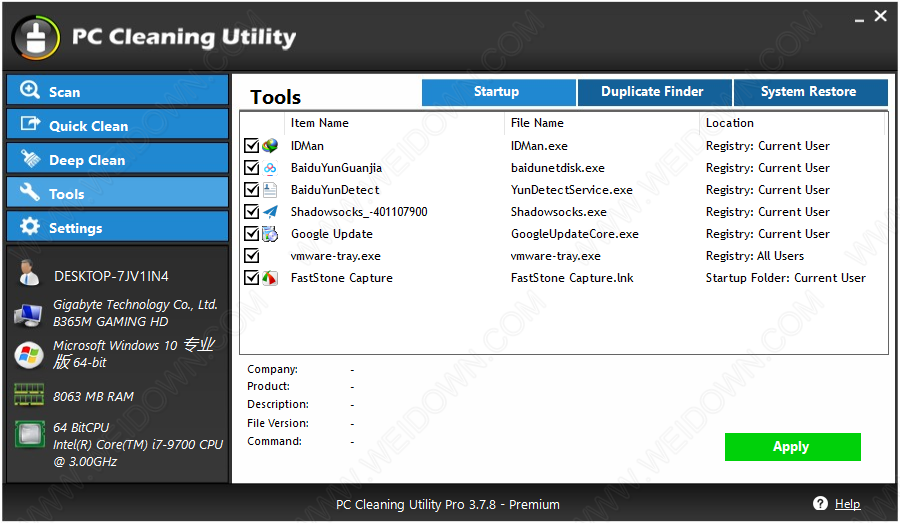This screenshot has height=523, width=900.
Task: Select the FastStone Capture.lnk cell
Action: (x=572, y=278)
